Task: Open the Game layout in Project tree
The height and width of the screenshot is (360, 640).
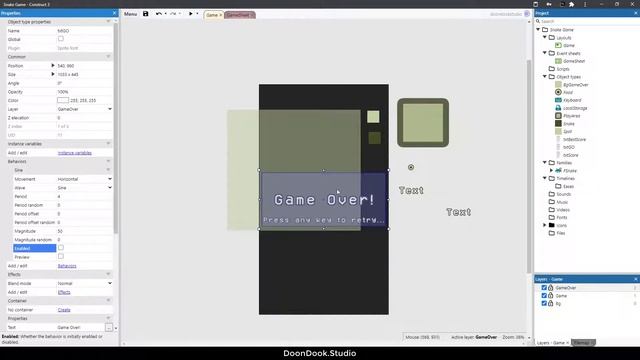Action: [569, 45]
